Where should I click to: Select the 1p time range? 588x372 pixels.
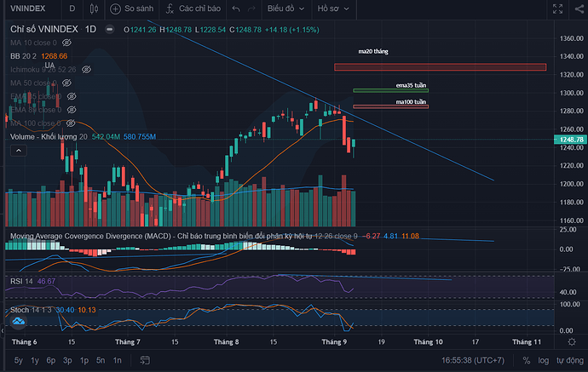pyautogui.click(x=84, y=360)
